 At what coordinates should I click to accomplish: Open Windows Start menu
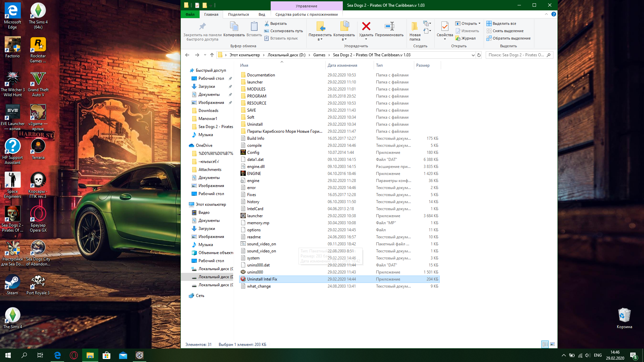point(8,355)
